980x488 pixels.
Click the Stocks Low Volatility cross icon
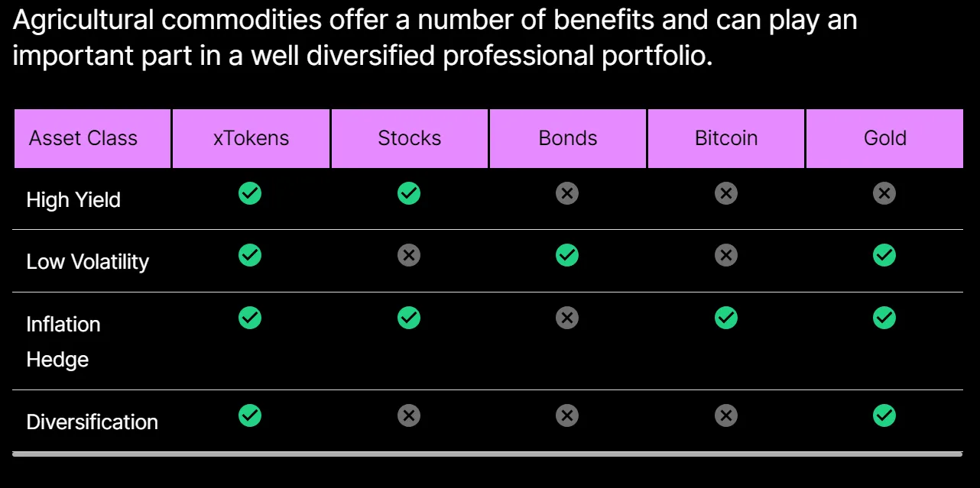409,255
